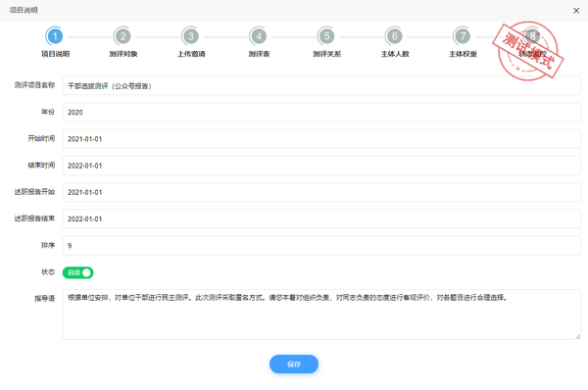Click the 测评项目名称 input field
This screenshot has height=390, width=588.
321,85
